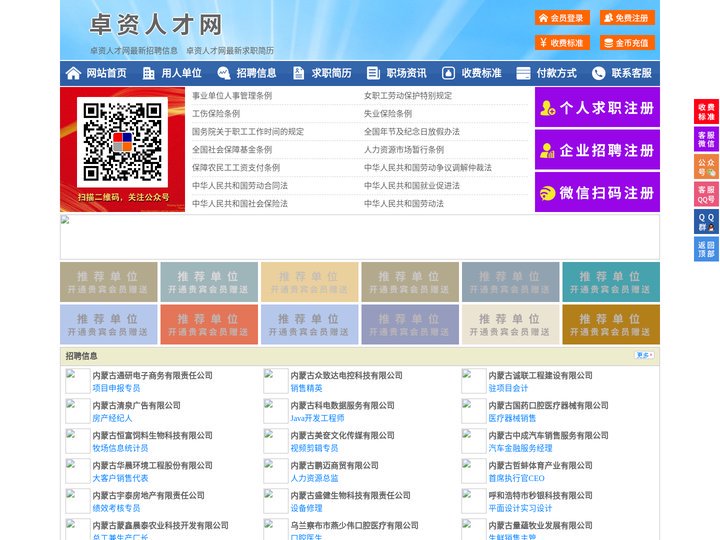The width and height of the screenshot is (720, 540).
Task: Open the red 收费标准 floating sidebar button
Action: (706, 112)
